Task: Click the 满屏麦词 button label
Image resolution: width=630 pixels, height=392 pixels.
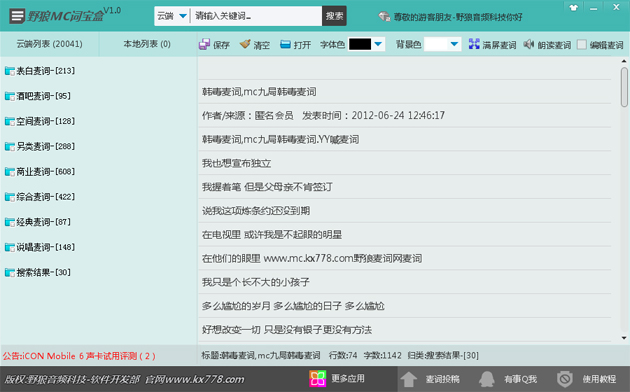Action: pos(499,45)
